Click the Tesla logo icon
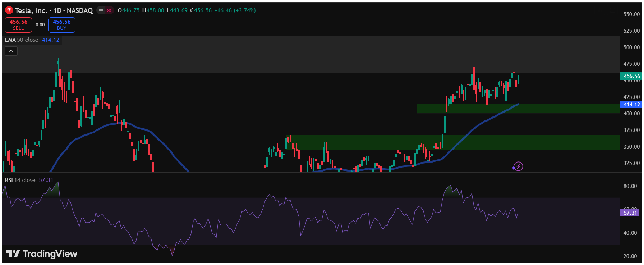This screenshot has height=265, width=644. click(9, 10)
